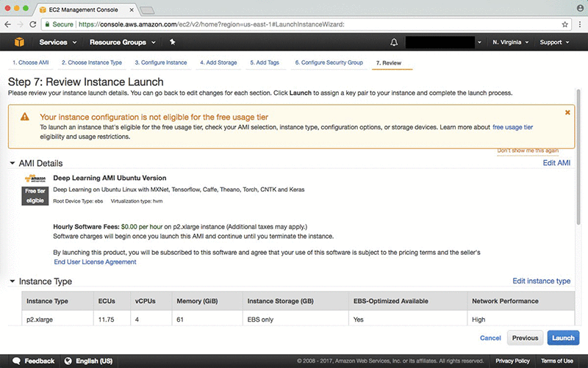The height and width of the screenshot is (368, 588).
Task: Click the page vertical scrollbar
Action: (578, 156)
